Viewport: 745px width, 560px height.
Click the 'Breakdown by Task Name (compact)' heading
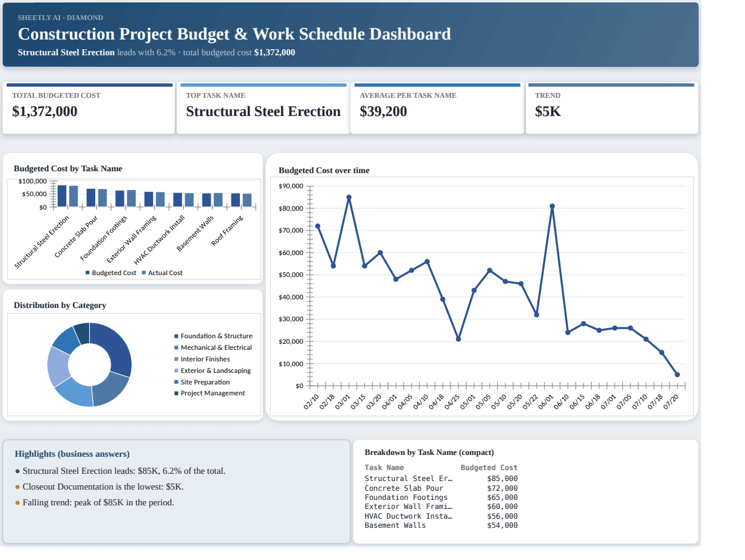click(x=429, y=452)
